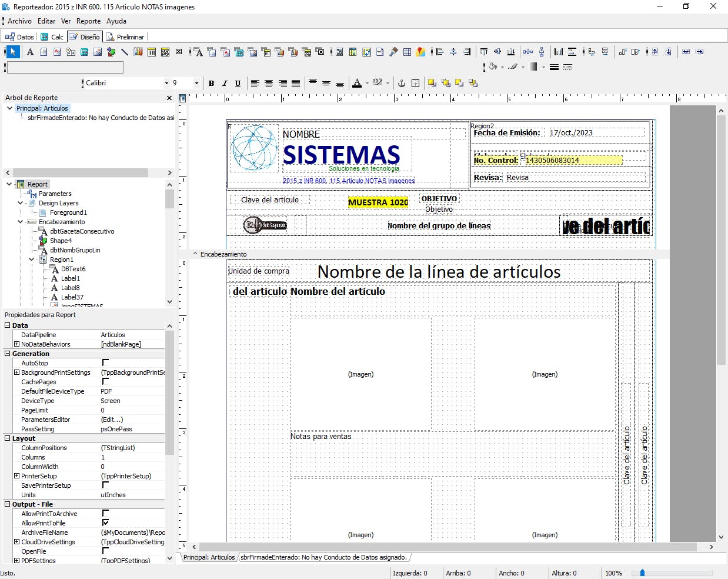Image resolution: width=728 pixels, height=579 pixels.
Task: Select the Line drawing tool
Action: 125,52
